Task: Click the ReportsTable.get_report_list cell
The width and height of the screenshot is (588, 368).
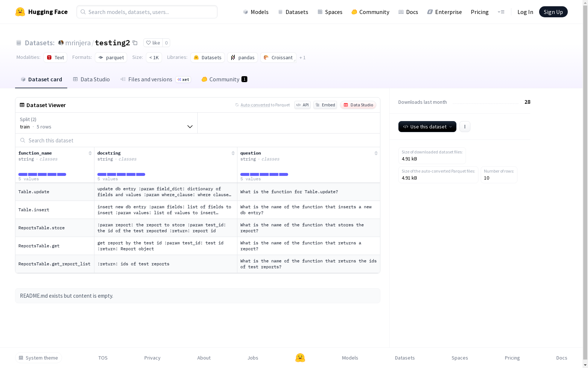Action: pos(55,264)
